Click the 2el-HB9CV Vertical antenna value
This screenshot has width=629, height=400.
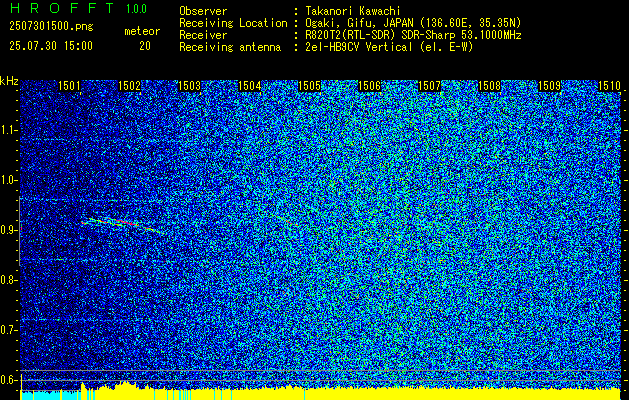coord(389,47)
